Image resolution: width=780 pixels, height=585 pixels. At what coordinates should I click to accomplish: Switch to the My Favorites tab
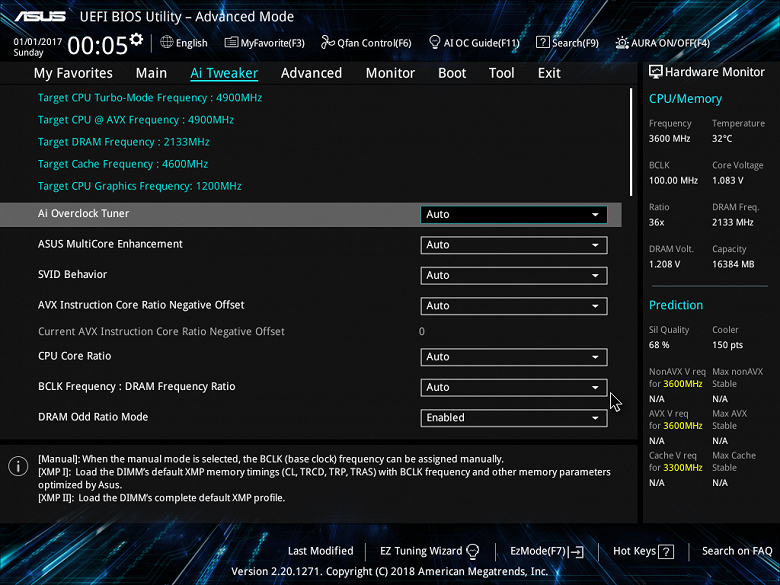(73, 73)
